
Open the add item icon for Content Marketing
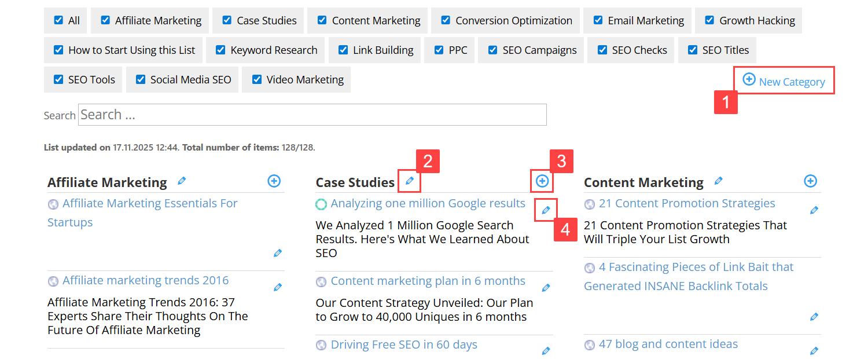pos(810,181)
